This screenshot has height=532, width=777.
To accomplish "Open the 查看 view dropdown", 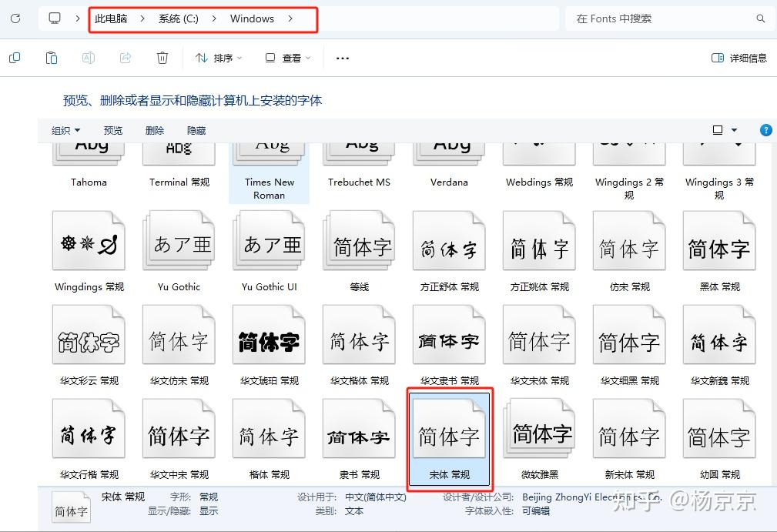I will tap(286, 58).
